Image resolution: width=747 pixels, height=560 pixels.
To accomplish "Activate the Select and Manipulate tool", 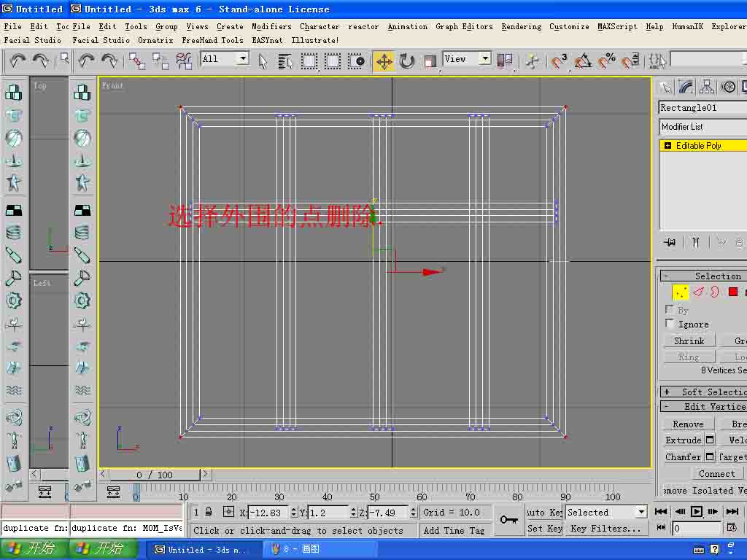I will [x=533, y=61].
